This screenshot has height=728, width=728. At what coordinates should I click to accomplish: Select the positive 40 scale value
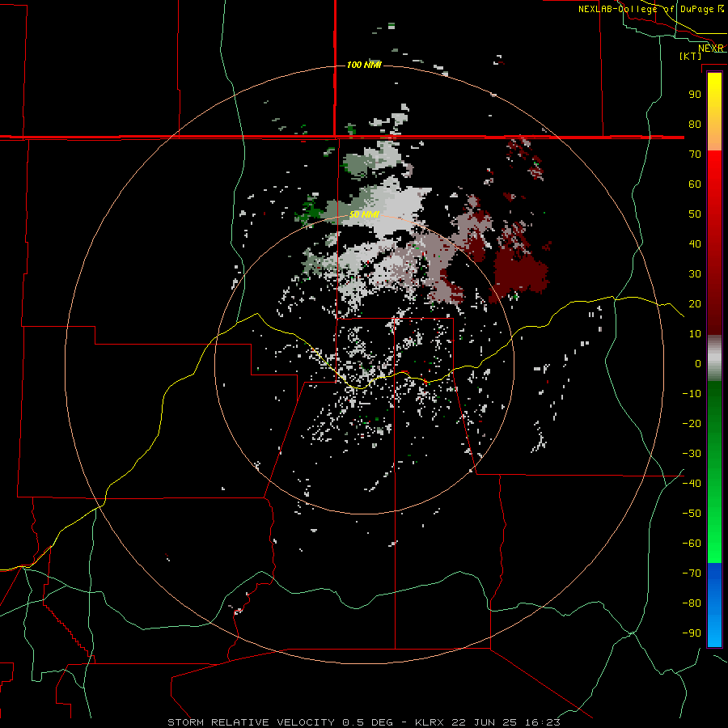coord(695,243)
